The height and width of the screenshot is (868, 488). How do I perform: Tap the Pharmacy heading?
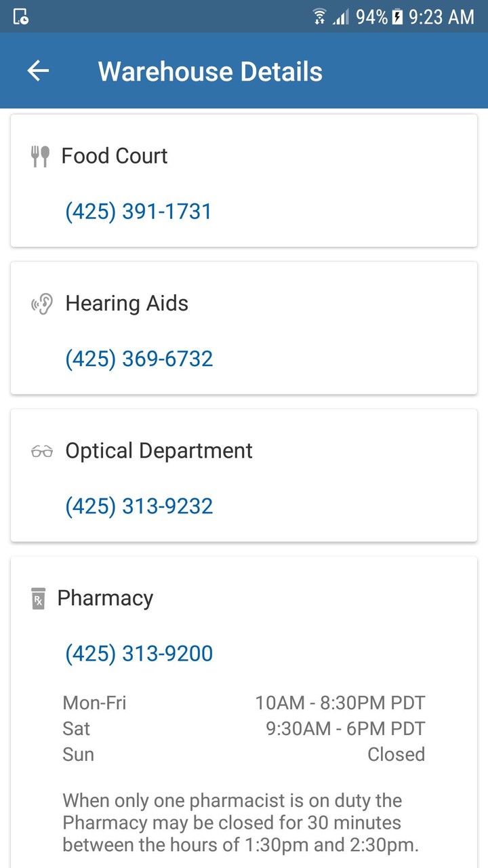[105, 598]
